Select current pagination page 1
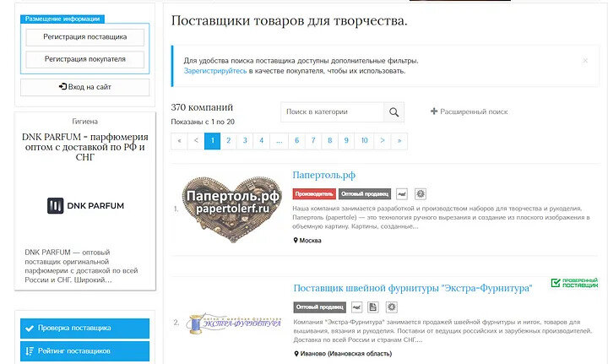Viewport: 608px width, 364px height. 212,141
